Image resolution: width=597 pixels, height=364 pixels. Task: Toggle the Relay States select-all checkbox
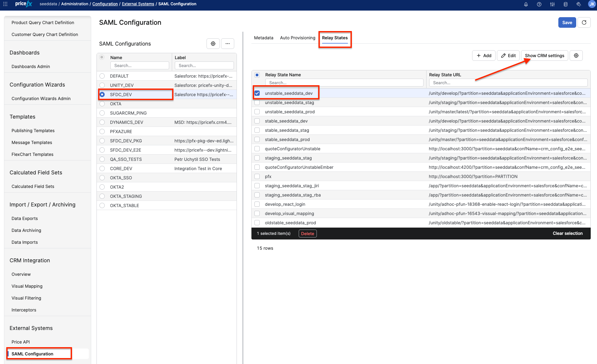click(x=257, y=75)
